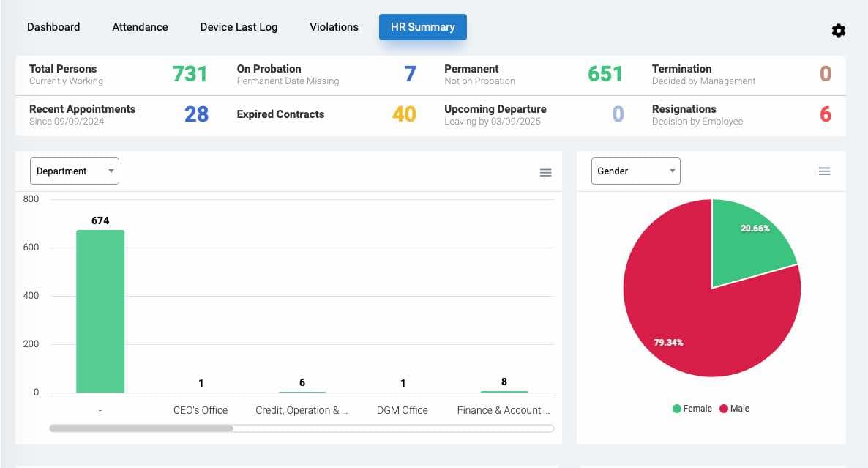Click the "Permanent Date Missing" subtitle
The height and width of the screenshot is (468, 868).
[288, 81]
